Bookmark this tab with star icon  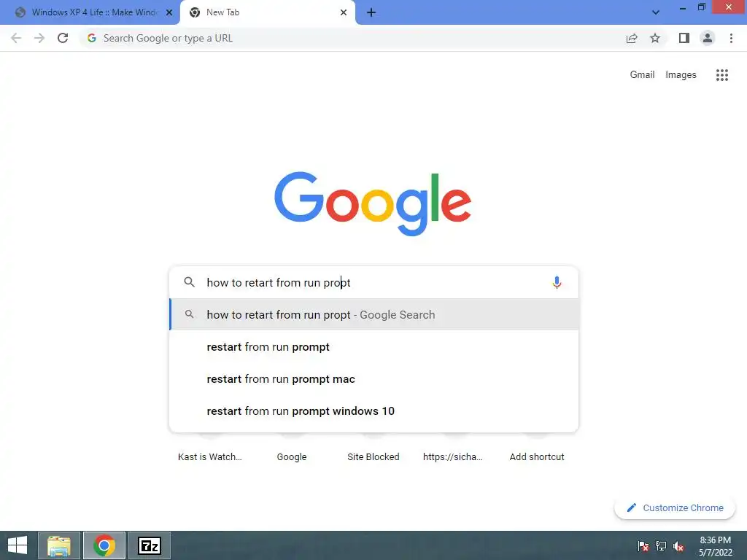tap(655, 38)
